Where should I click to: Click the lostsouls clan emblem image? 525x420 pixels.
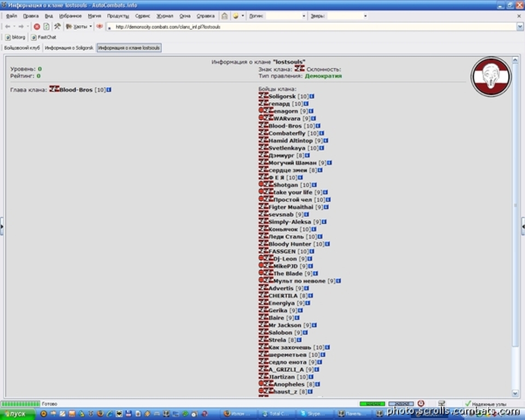coord(491,77)
